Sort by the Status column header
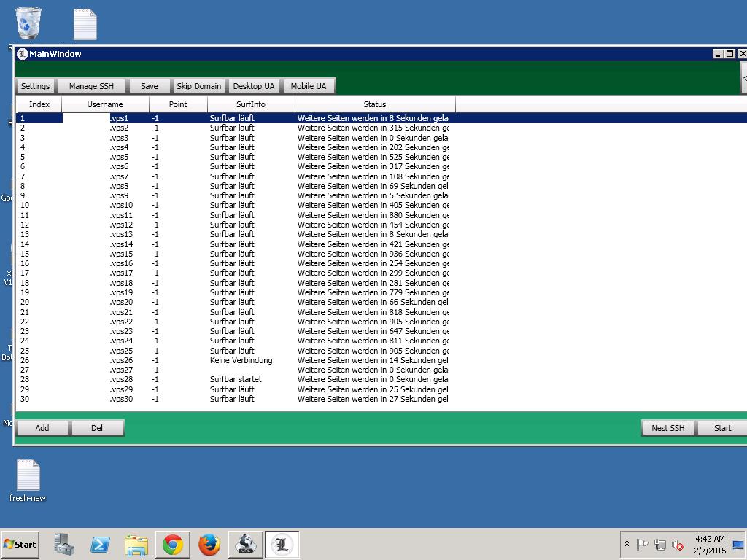Screen dimensions: 747x560 (x=375, y=104)
